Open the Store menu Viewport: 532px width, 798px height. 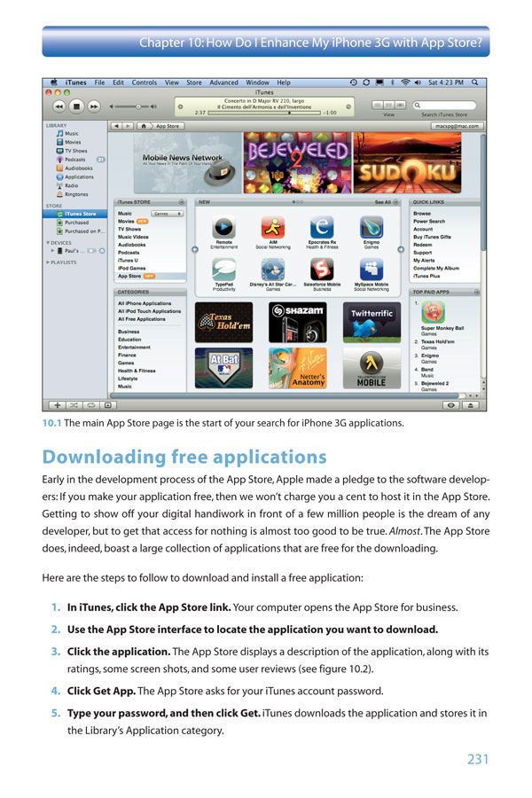click(194, 82)
